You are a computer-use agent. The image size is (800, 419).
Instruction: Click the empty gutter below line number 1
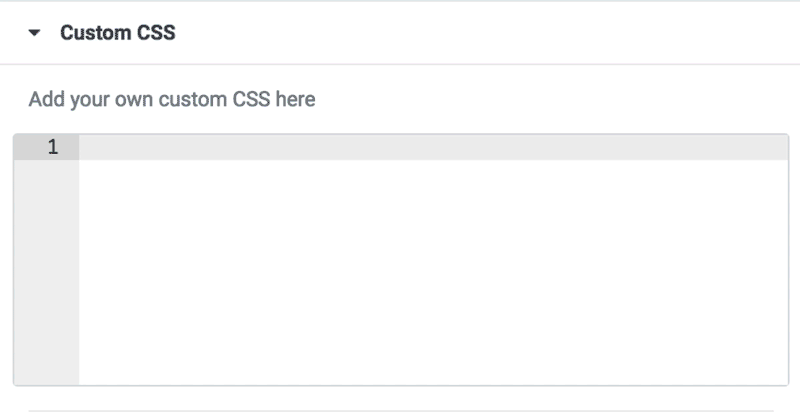click(46, 270)
